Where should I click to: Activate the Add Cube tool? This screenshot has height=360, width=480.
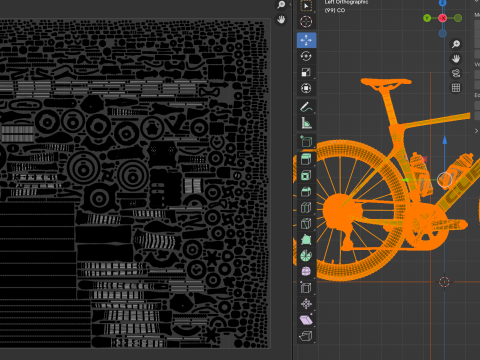coord(306,142)
